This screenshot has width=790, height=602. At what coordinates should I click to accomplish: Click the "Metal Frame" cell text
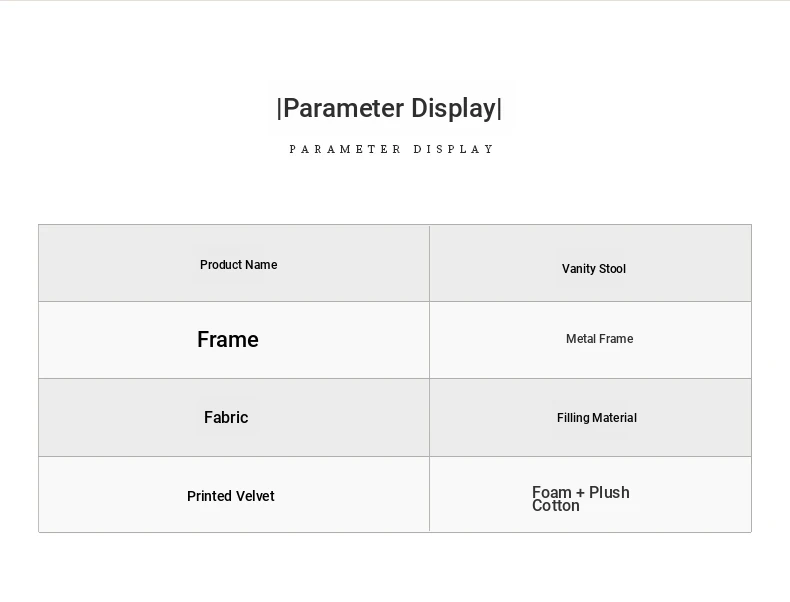tap(599, 339)
